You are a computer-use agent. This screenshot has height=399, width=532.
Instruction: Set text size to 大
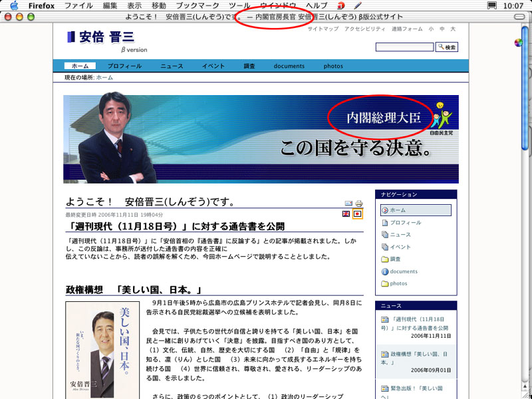coord(453,29)
